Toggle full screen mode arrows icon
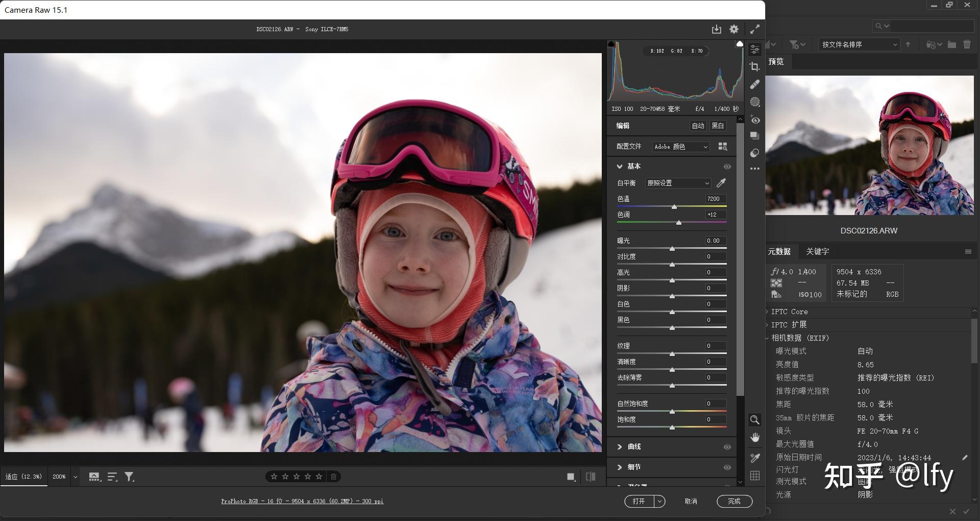 pos(754,29)
